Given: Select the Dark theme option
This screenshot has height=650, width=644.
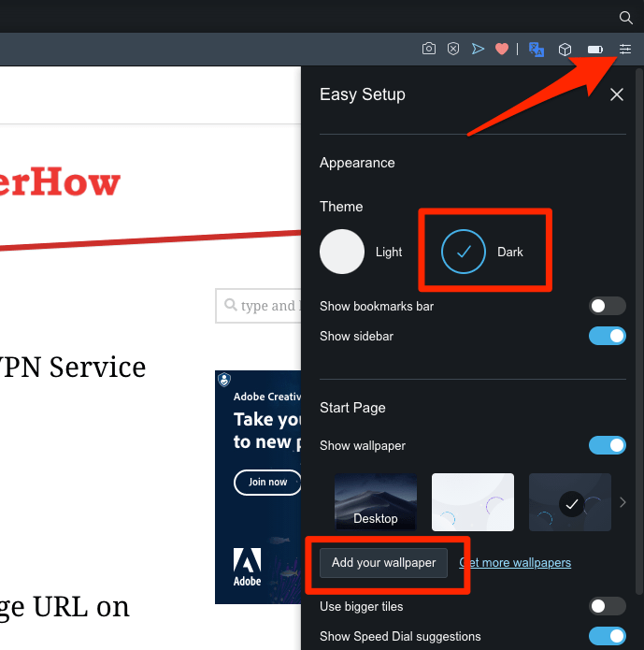Looking at the screenshot, I should (465, 252).
